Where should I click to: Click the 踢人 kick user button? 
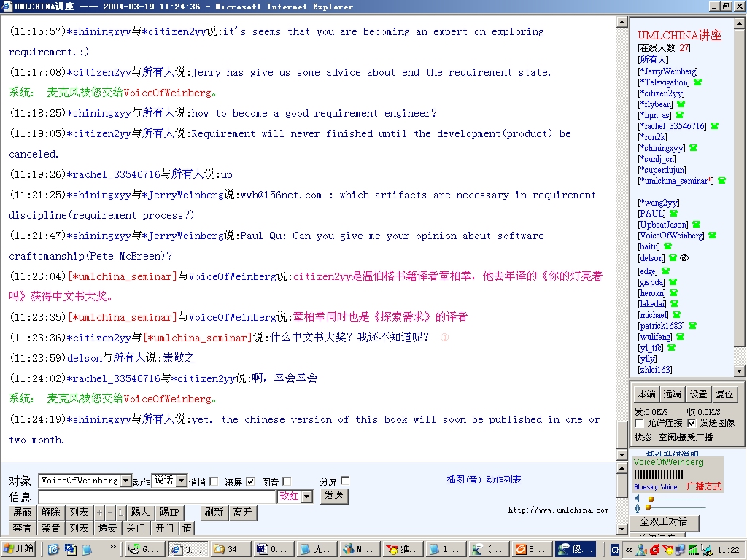pos(140,513)
